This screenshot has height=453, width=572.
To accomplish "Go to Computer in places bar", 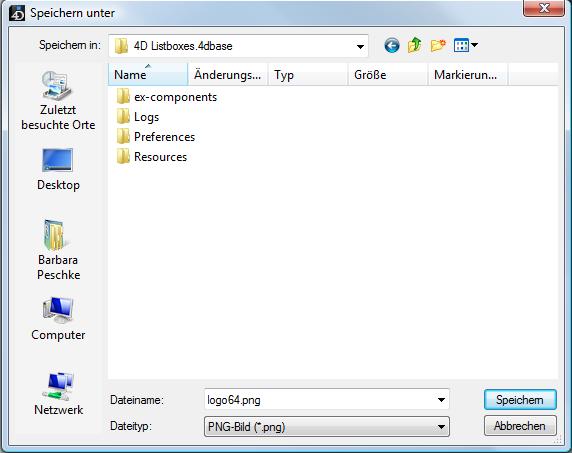I will tap(58, 319).
